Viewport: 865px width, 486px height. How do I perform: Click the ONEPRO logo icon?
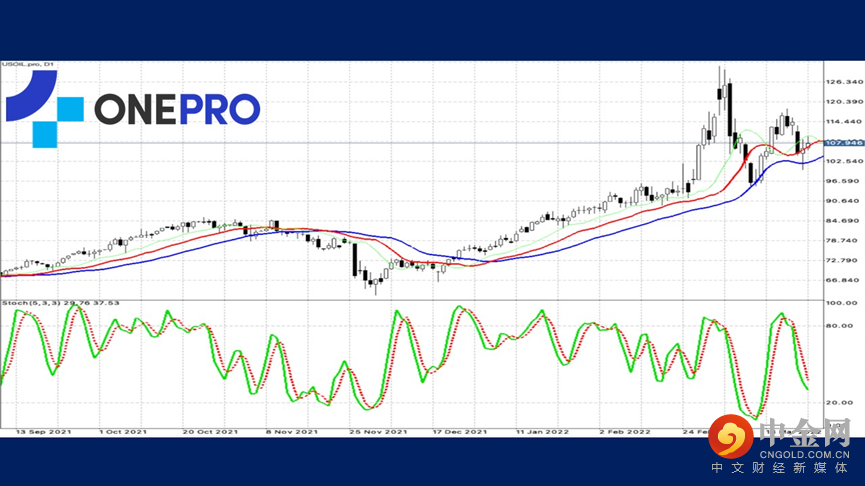coord(44,109)
